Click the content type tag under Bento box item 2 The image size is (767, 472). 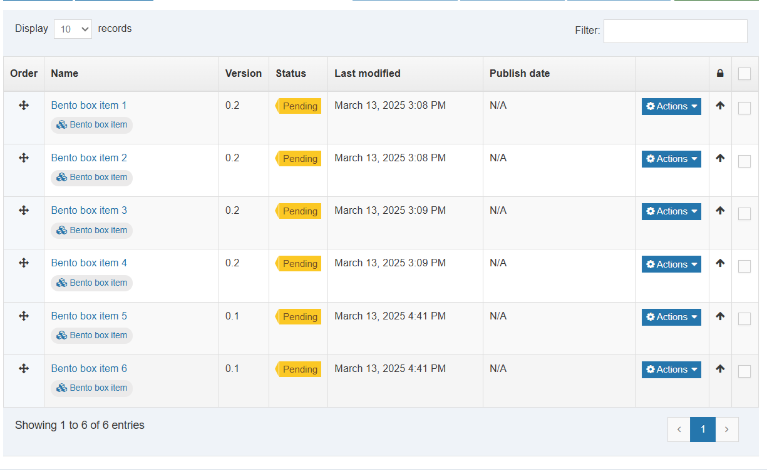click(91, 177)
